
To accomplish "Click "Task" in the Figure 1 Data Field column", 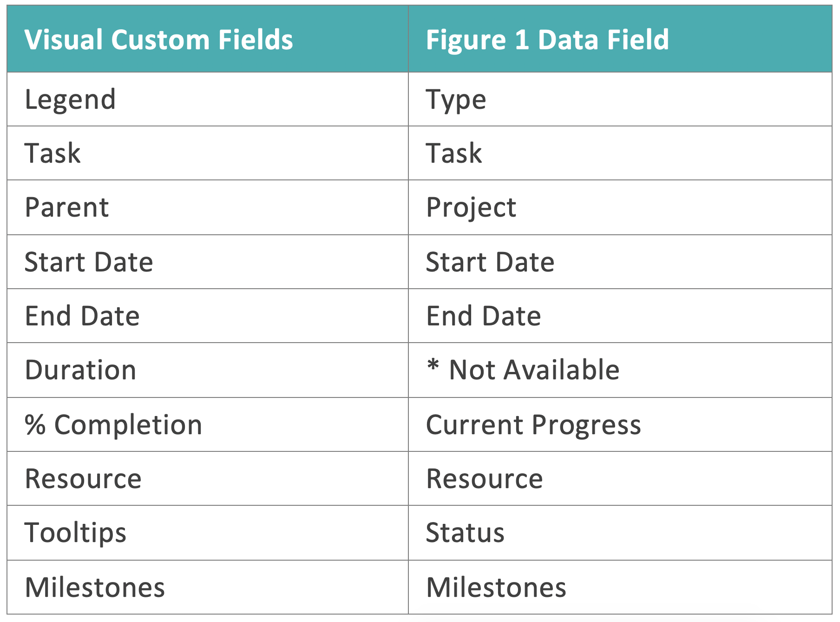I will [454, 153].
